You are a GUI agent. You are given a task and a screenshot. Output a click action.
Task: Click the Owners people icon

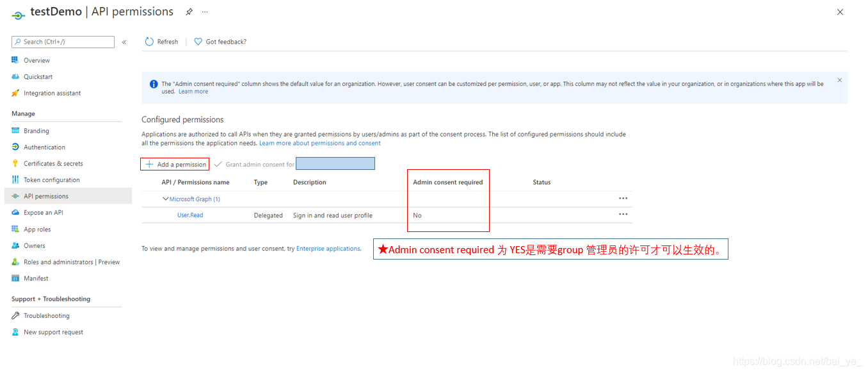coord(15,245)
